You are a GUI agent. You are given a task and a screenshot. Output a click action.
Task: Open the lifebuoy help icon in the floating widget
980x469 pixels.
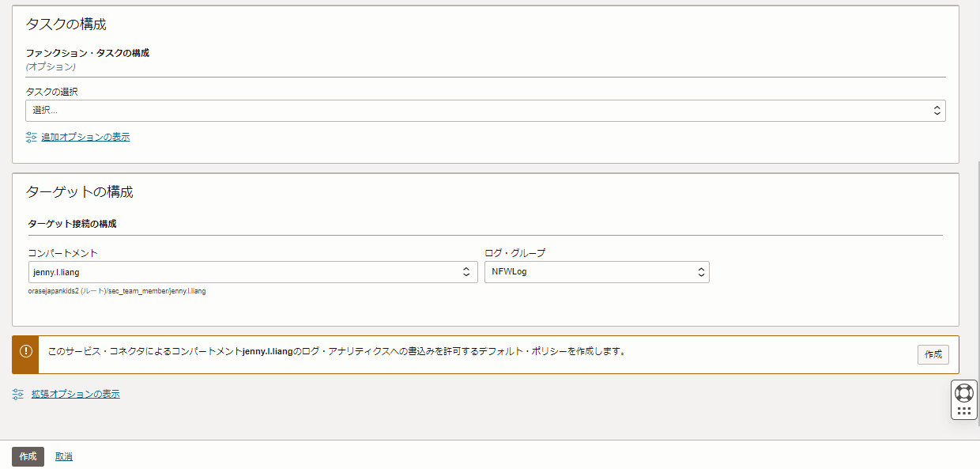[x=963, y=391]
